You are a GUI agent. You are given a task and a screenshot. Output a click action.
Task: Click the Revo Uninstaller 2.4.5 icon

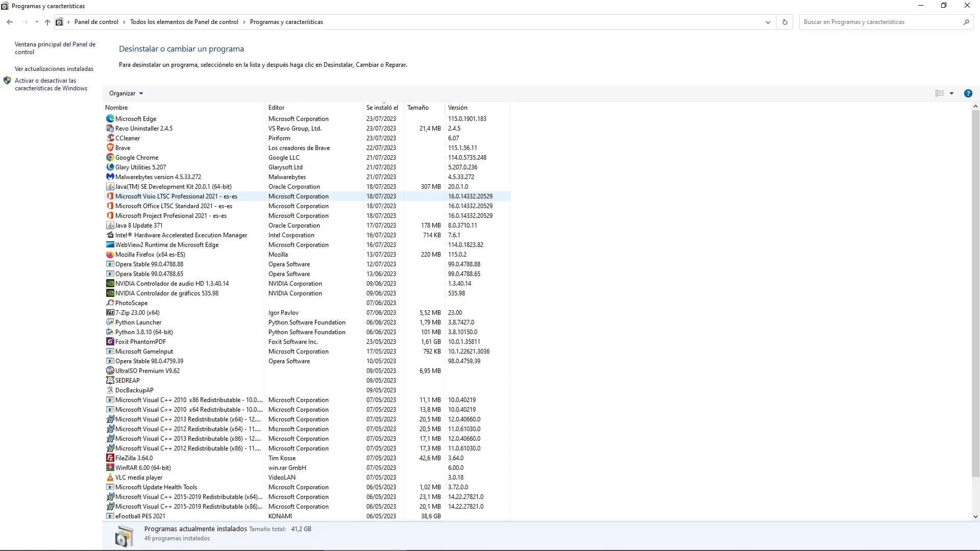tap(110, 128)
